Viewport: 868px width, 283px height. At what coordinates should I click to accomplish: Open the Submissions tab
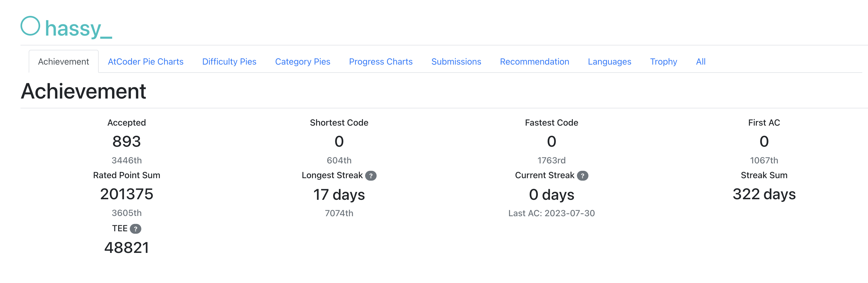[x=456, y=62]
